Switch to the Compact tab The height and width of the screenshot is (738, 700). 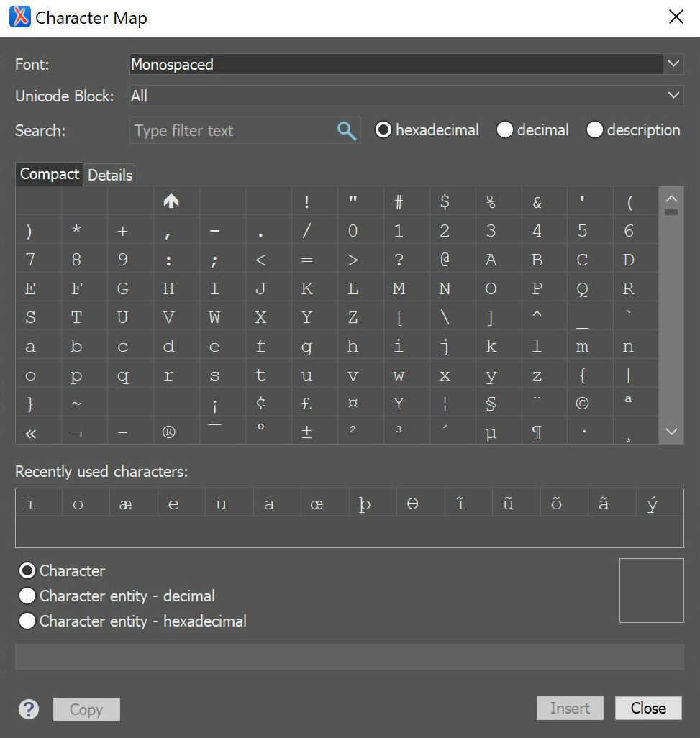tap(48, 174)
